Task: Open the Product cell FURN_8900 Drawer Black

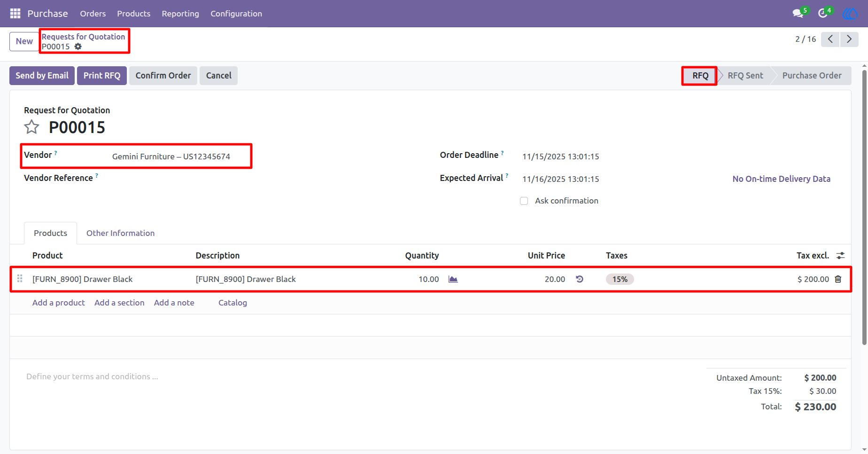Action: (83, 279)
